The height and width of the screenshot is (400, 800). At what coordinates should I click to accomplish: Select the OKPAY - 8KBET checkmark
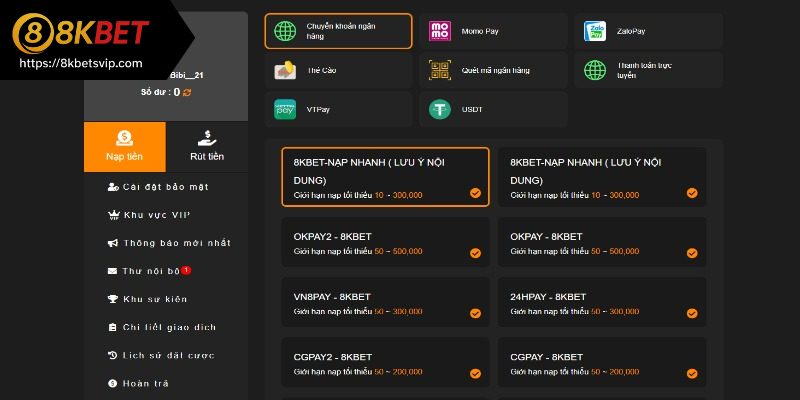click(692, 253)
